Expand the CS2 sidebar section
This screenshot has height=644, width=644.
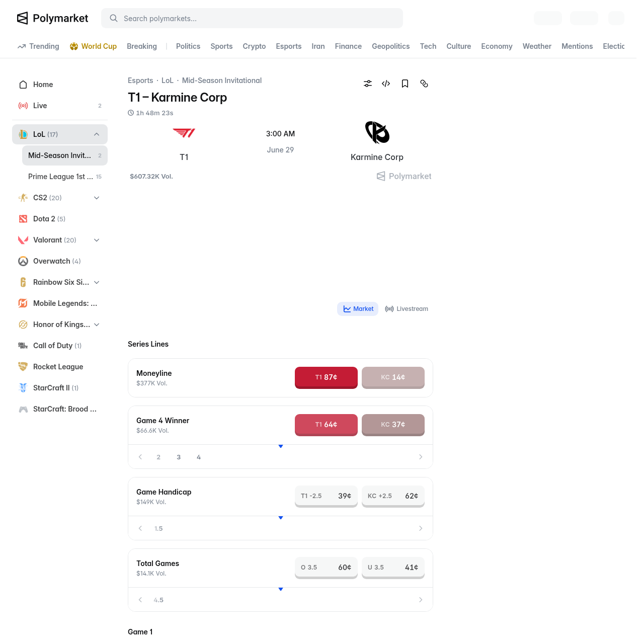point(97,198)
